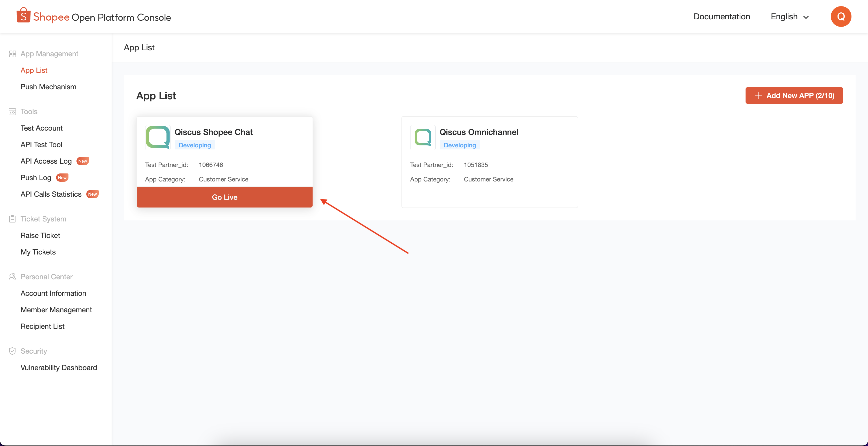
Task: Click Customer Service on Qiscus Omnichannel card
Action: tap(489, 179)
